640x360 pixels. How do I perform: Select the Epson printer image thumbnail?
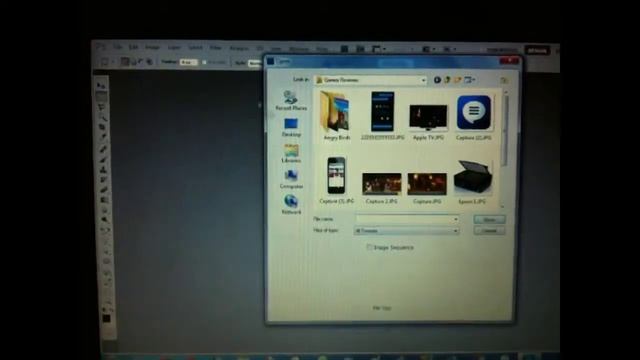tap(473, 182)
